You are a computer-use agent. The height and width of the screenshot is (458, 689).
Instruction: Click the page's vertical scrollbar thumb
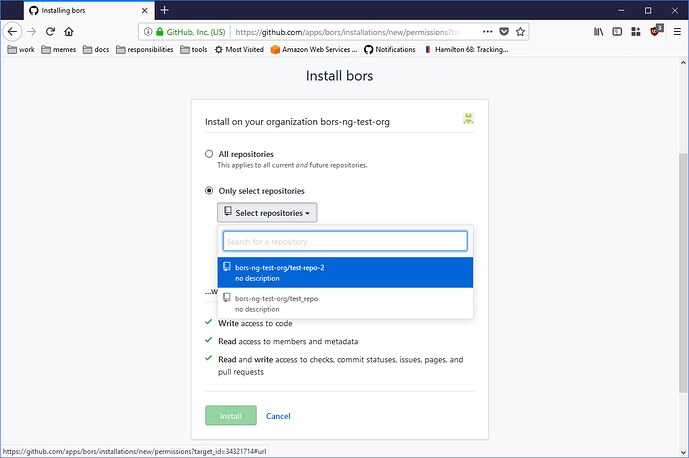[x=682, y=273]
